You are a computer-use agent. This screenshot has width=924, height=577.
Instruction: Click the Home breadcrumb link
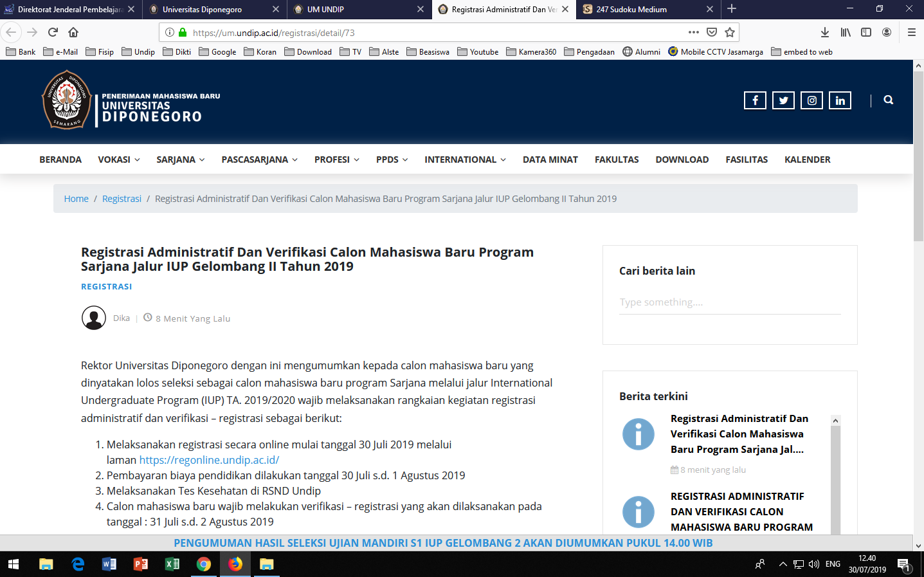point(77,199)
